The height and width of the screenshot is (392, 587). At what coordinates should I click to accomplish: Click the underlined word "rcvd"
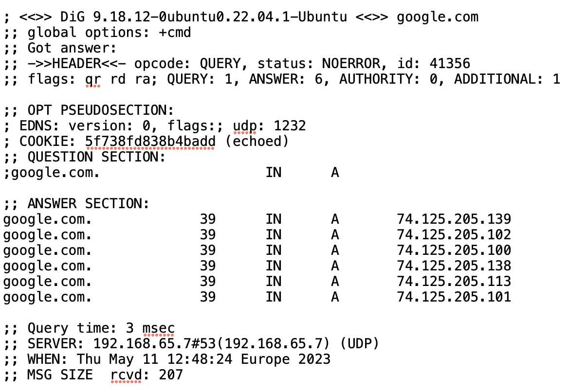[126, 375]
